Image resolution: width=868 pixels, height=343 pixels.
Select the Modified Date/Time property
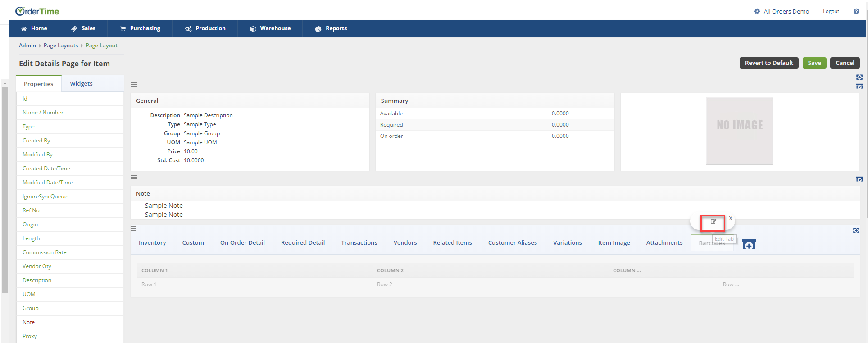click(x=70, y=183)
